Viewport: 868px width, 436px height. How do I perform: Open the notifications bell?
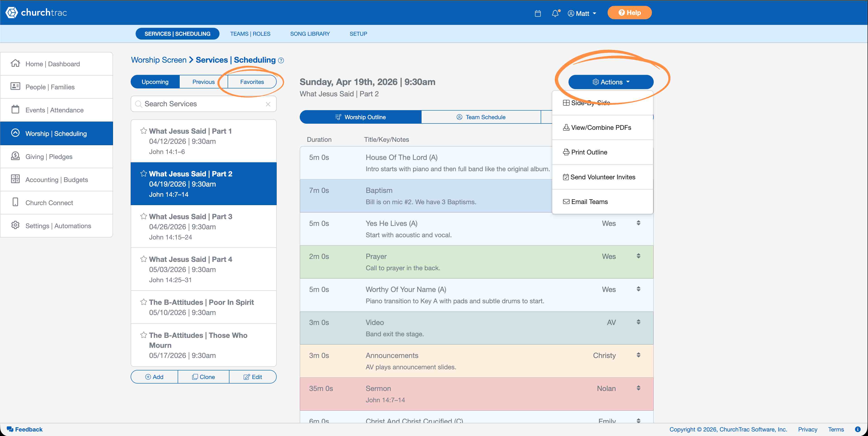[555, 14]
